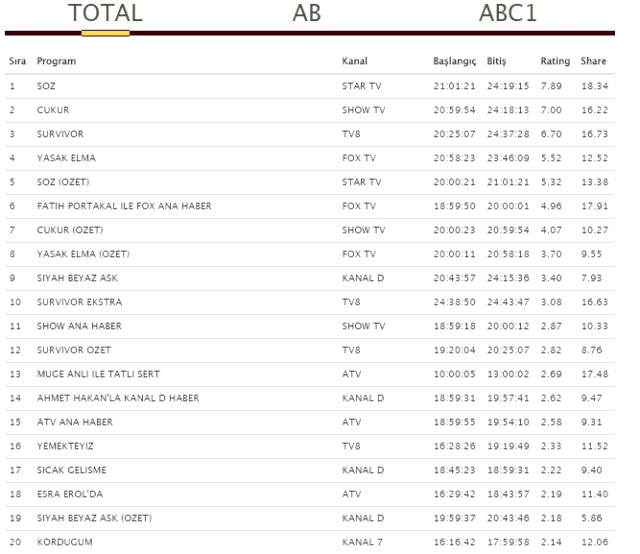Click the 7.89 rating value
The width and height of the screenshot is (640, 554).
tap(551, 86)
